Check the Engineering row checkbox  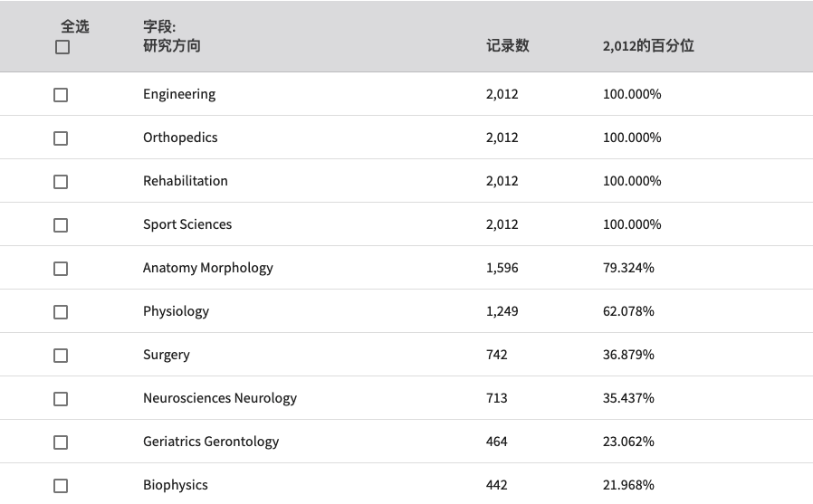click(61, 95)
